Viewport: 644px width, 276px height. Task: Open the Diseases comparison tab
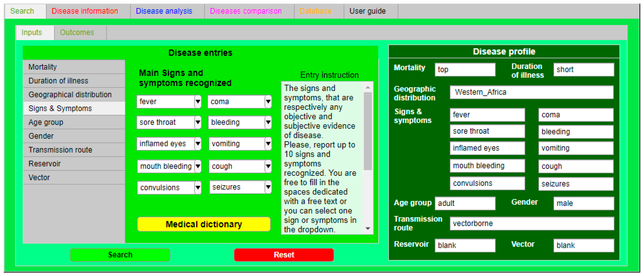245,11
